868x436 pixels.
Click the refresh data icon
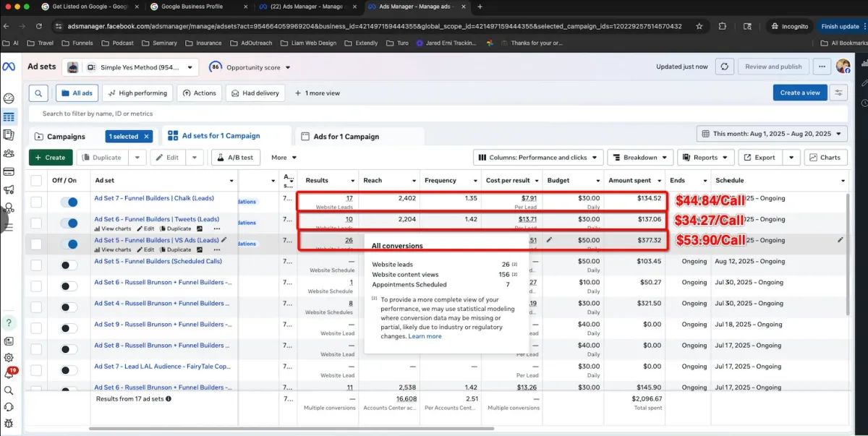click(724, 67)
